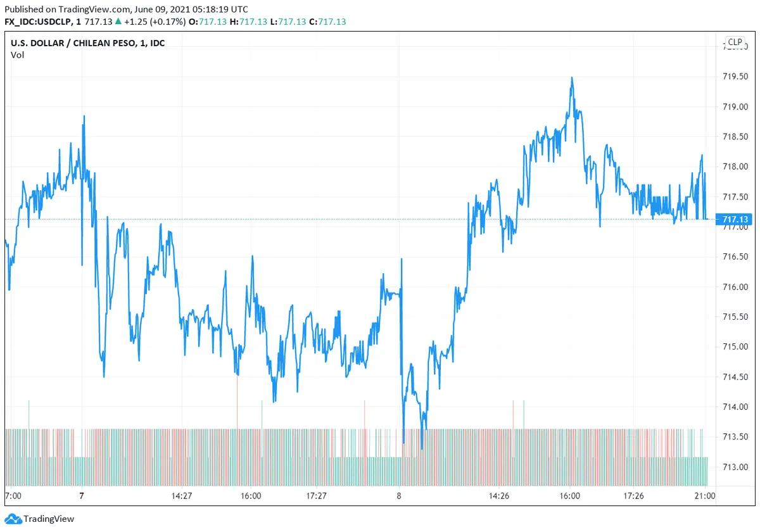
Task: Select the O:717.13 open value
Action: tap(208, 22)
